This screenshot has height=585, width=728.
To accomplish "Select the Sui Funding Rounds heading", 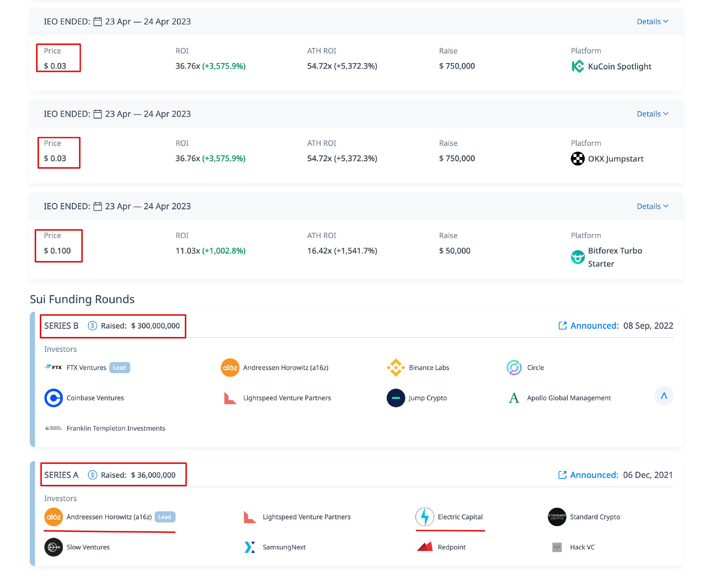I will [82, 299].
